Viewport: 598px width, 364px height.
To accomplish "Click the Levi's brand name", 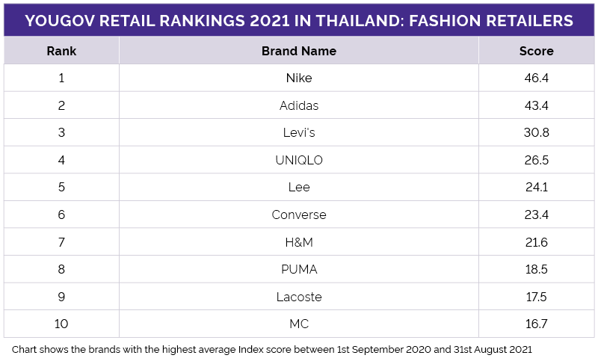I will (x=298, y=132).
